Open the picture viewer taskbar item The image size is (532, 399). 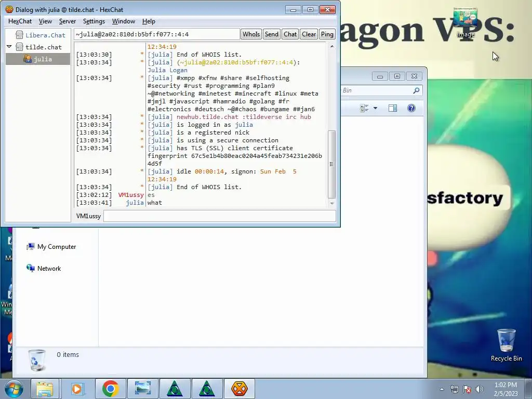142,389
